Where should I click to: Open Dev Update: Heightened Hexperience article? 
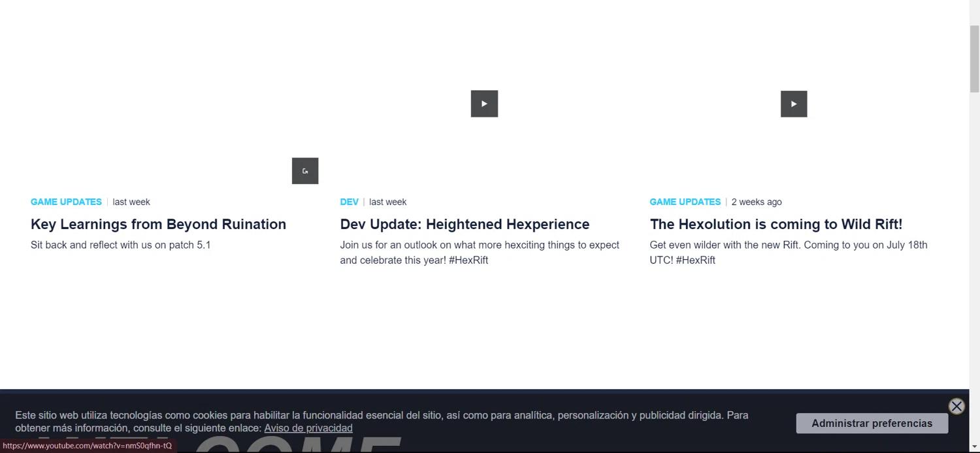pos(465,224)
